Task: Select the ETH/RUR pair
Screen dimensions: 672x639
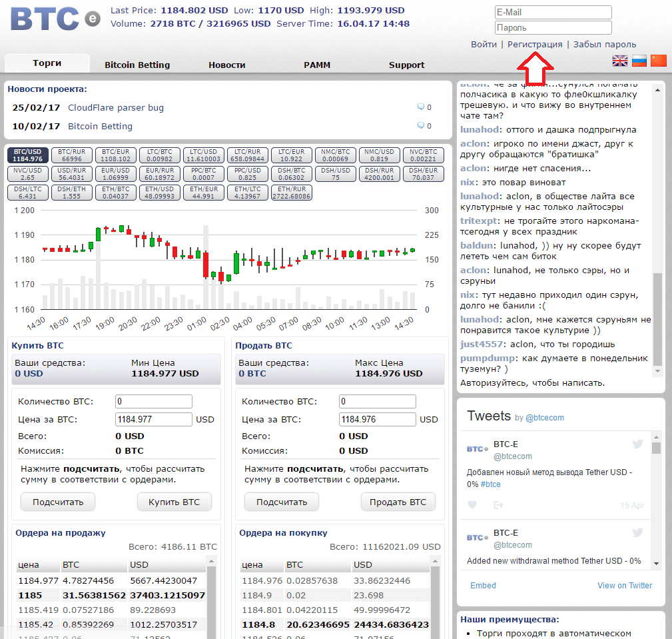Action: (292, 193)
